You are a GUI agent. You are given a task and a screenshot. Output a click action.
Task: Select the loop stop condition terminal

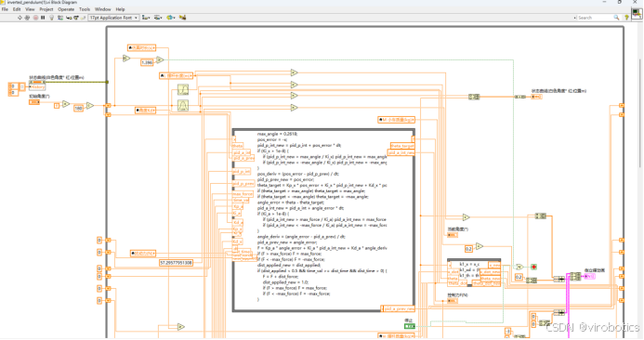coord(533,267)
